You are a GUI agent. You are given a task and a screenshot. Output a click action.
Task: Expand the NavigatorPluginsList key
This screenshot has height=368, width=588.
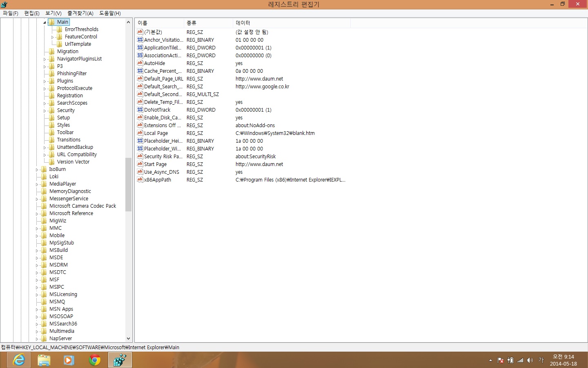click(45, 59)
